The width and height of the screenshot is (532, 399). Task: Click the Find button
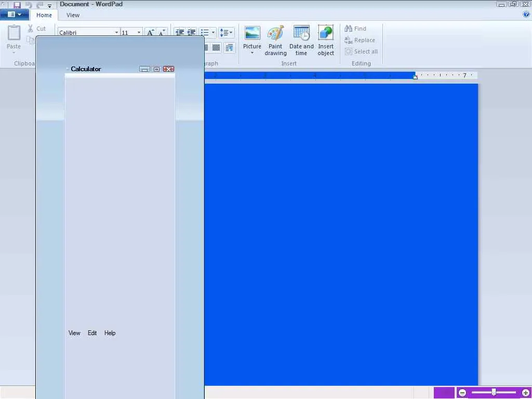(x=355, y=29)
